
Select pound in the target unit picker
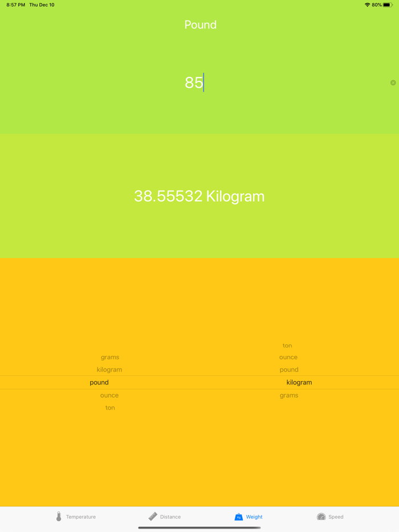pos(289,370)
